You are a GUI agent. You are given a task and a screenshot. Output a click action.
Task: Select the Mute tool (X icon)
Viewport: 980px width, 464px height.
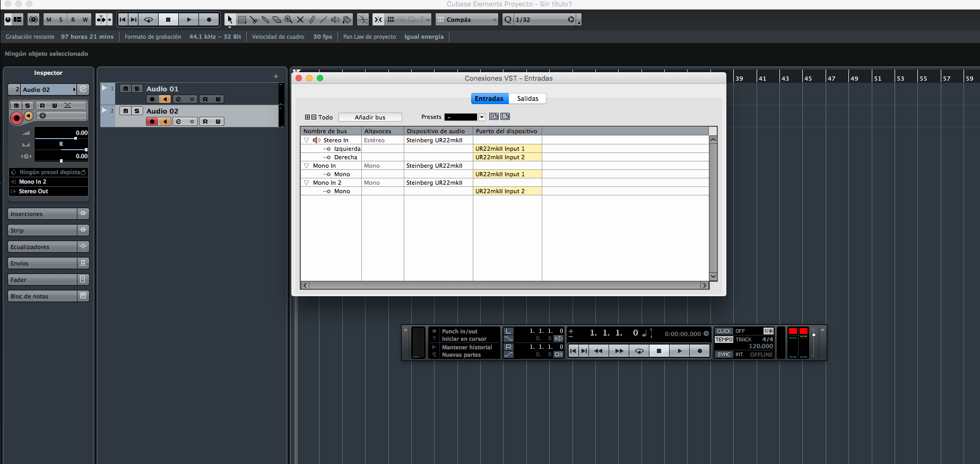300,20
